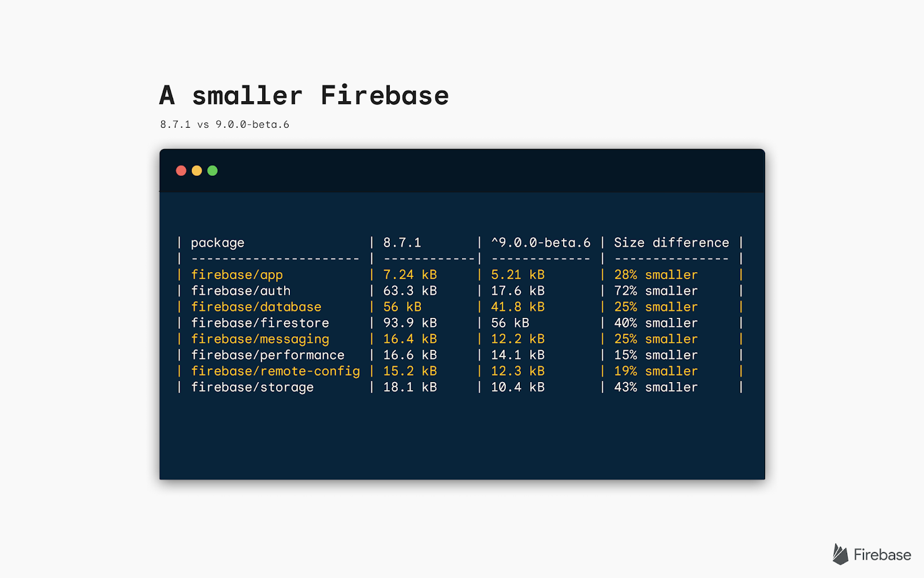Click the '72% smaller' value
The image size is (924, 578).
pyautogui.click(x=656, y=291)
